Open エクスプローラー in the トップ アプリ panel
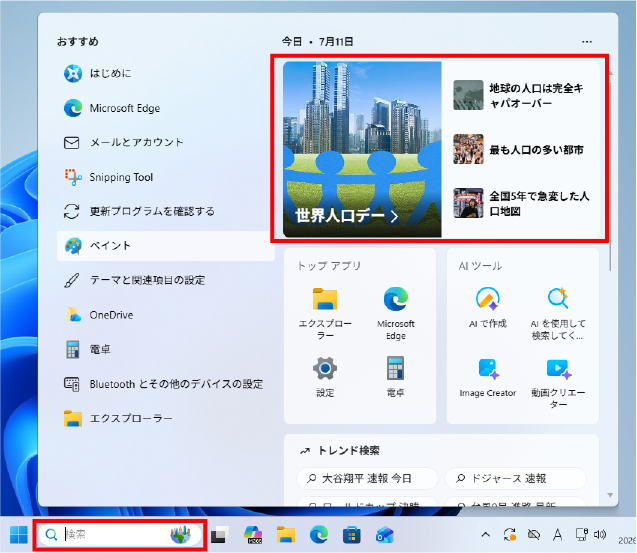The width and height of the screenshot is (637, 553). point(325,313)
